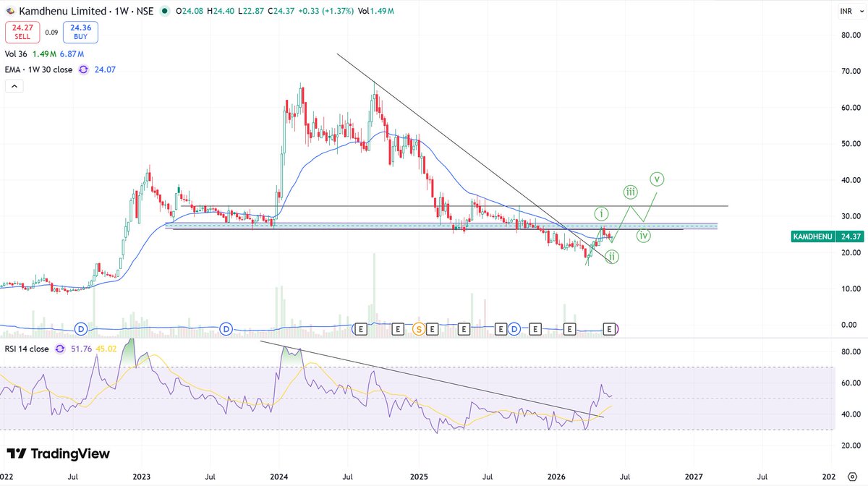Click the dividend D marker before Jul 2023
Viewport: 868px width, 486px height.
pyautogui.click(x=226, y=329)
